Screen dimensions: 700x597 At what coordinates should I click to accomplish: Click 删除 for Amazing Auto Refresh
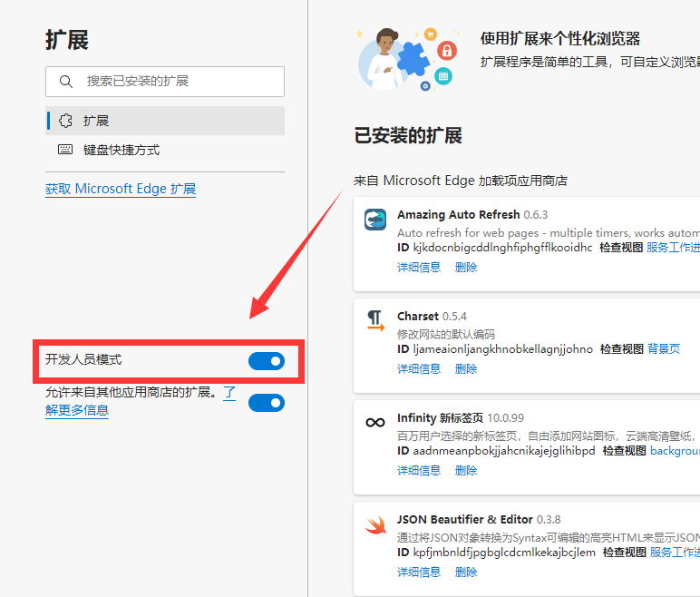(466, 268)
